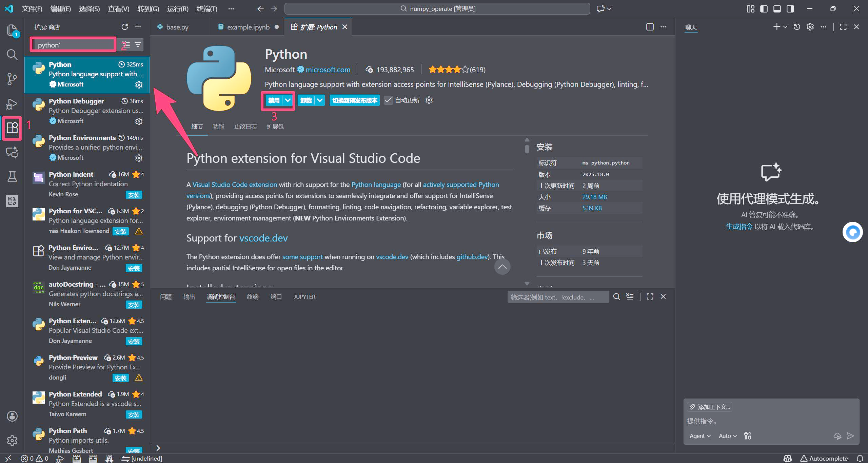
Task: Click the debug console filter field
Action: [558, 297]
